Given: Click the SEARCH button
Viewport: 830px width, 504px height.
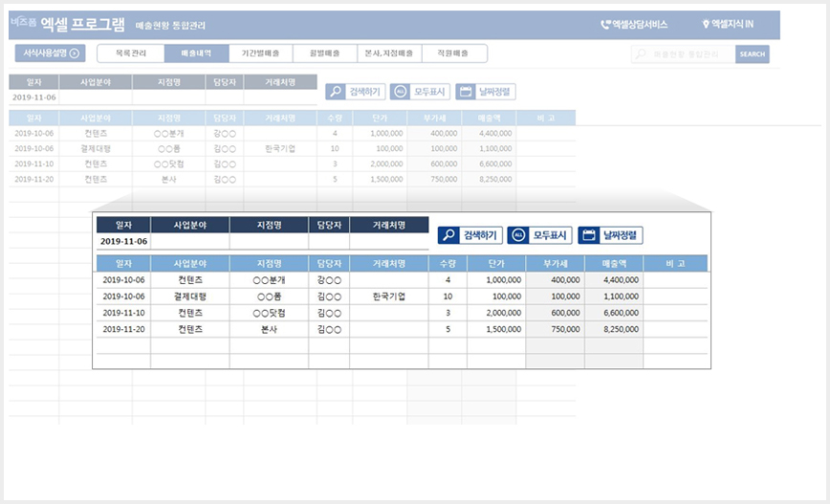Looking at the screenshot, I should pyautogui.click(x=753, y=54).
